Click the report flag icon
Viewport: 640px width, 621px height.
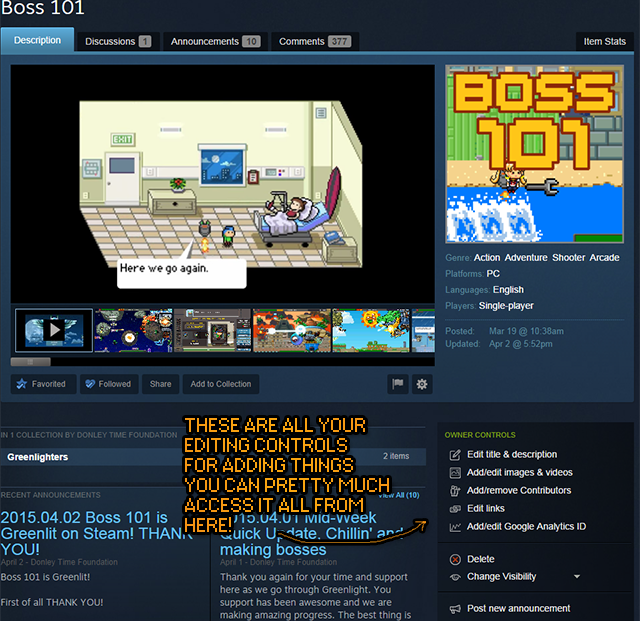click(x=398, y=384)
